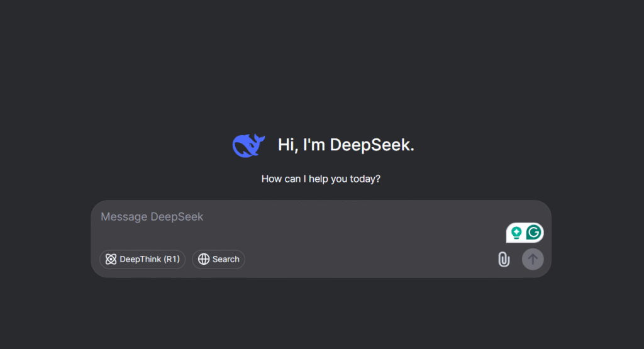Screen dimensions: 644x349
Task: Open the green Grammarly G icon
Action: coord(533,233)
